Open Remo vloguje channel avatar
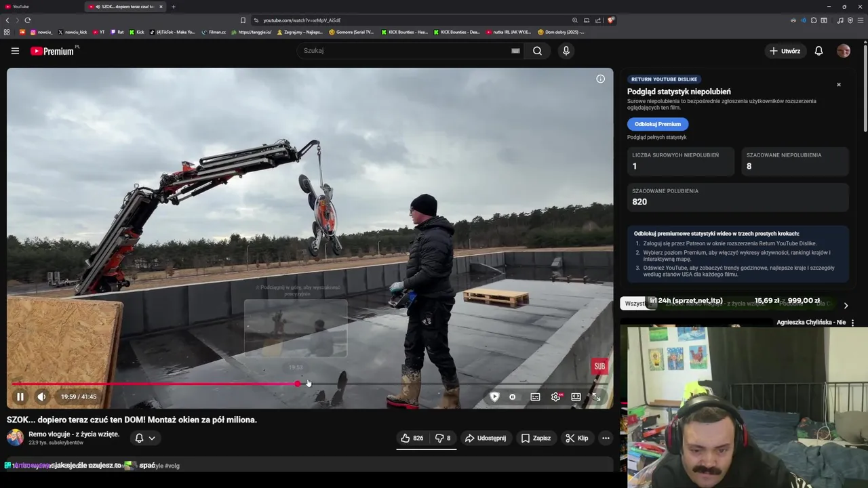Screen dimensions: 868x488 coord(15,438)
